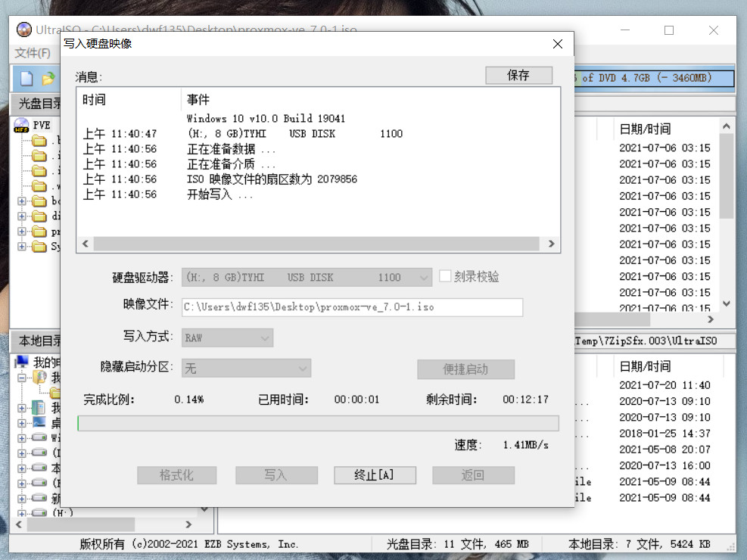The image size is (747, 560).
Task: Click the DVD 4.7GB capacity bar
Action: click(x=654, y=78)
